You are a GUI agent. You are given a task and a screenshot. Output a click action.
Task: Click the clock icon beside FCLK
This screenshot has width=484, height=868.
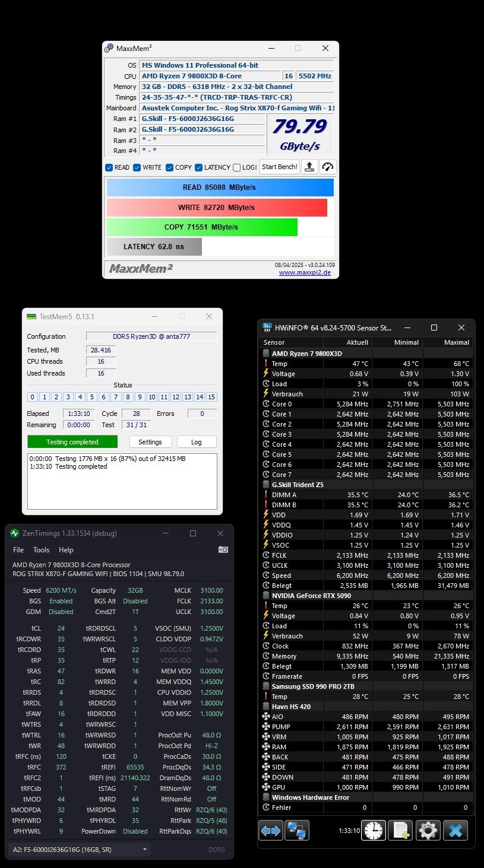(x=266, y=555)
